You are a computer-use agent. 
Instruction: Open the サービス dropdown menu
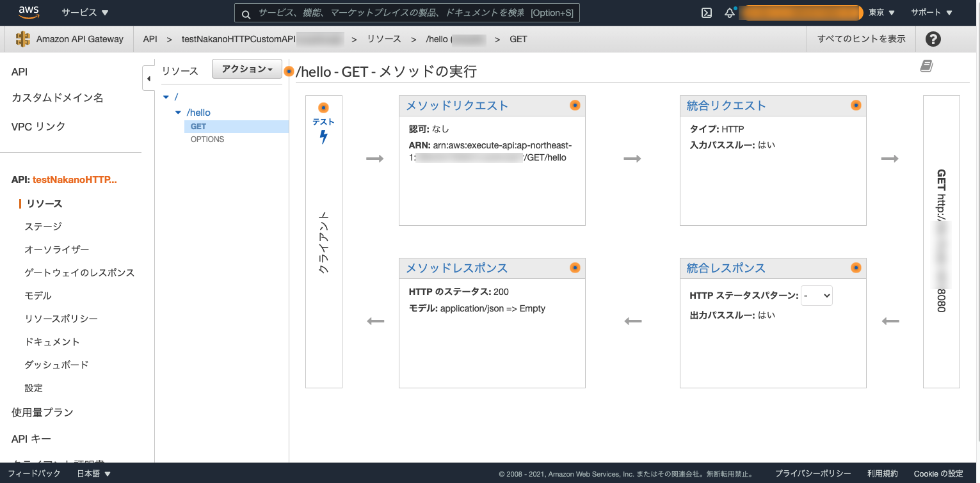(85, 13)
